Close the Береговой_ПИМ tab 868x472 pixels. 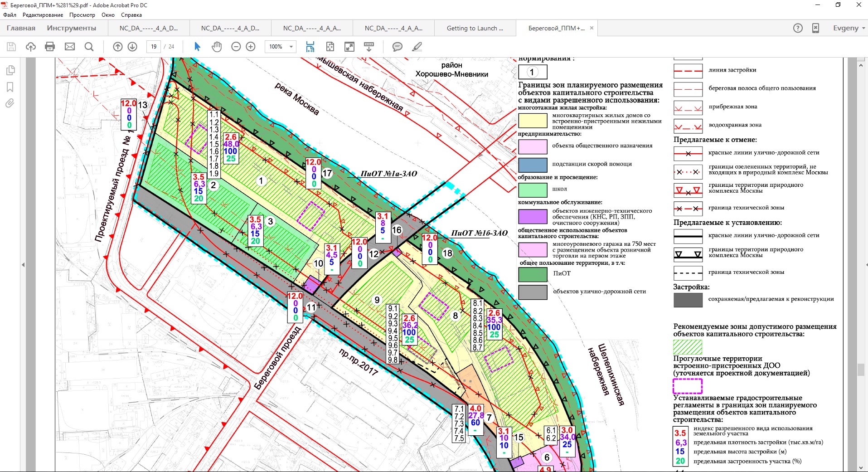click(x=591, y=28)
